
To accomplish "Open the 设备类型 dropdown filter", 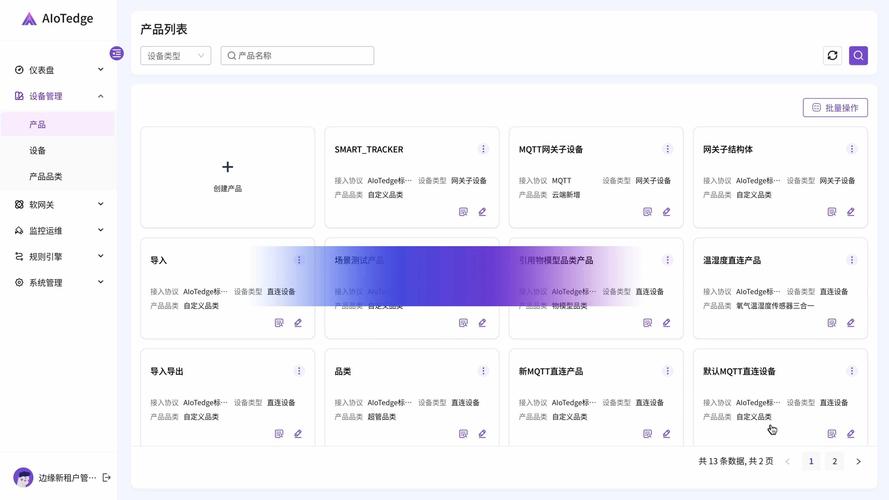I will coord(176,56).
